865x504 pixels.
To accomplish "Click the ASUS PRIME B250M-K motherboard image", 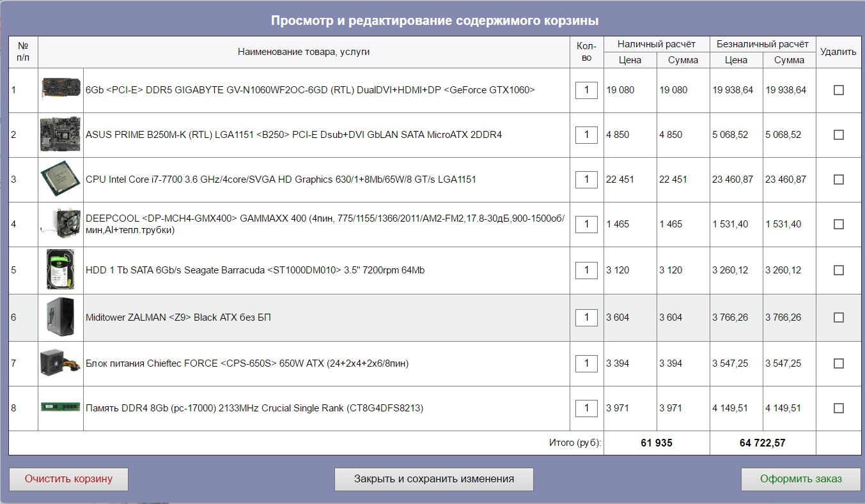I will click(61, 135).
